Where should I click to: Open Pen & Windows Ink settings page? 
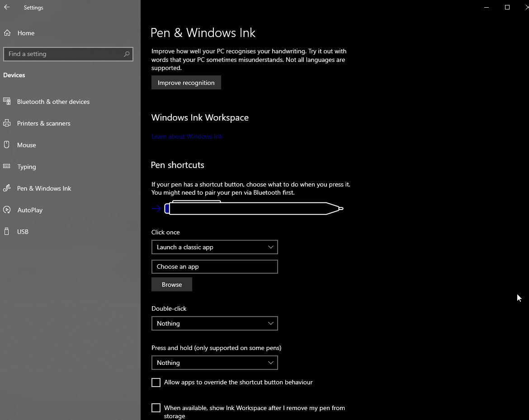pos(44,188)
